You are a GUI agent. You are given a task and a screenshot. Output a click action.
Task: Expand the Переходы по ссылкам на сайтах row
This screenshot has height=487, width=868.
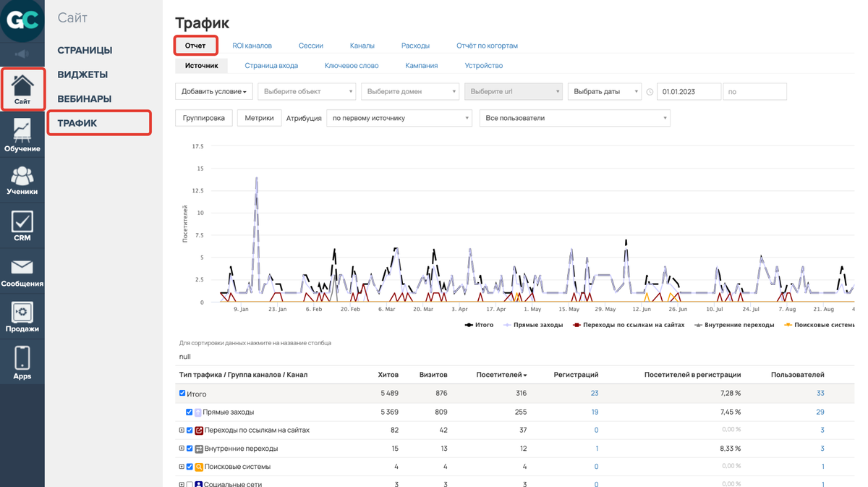coord(182,431)
